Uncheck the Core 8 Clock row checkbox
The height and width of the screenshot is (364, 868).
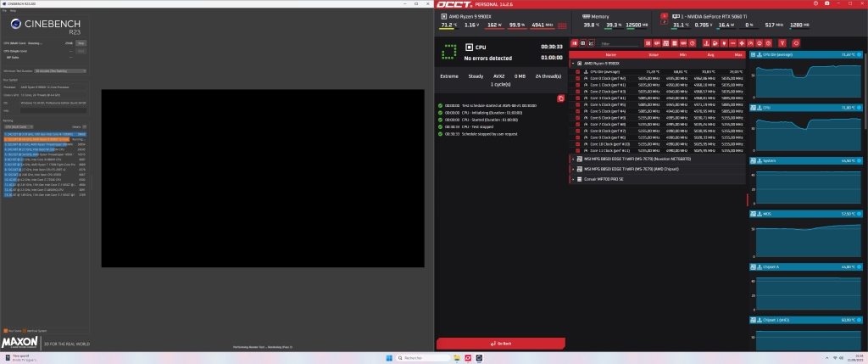click(578, 131)
